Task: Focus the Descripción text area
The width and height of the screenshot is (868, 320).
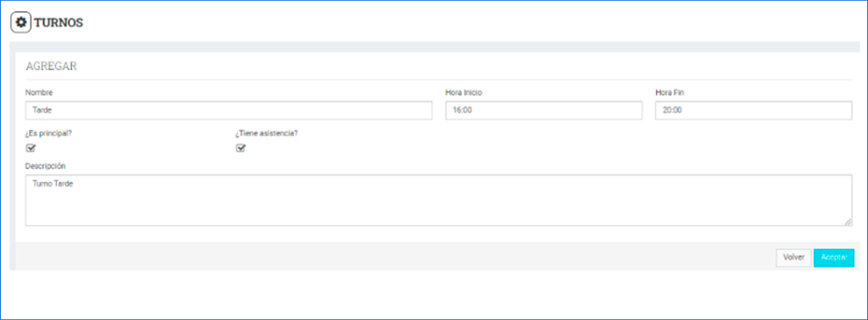Action: click(438, 200)
